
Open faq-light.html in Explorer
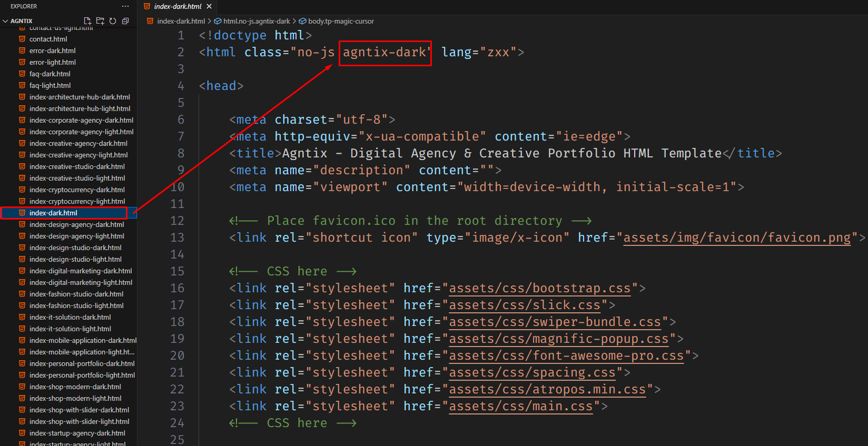tap(50, 85)
